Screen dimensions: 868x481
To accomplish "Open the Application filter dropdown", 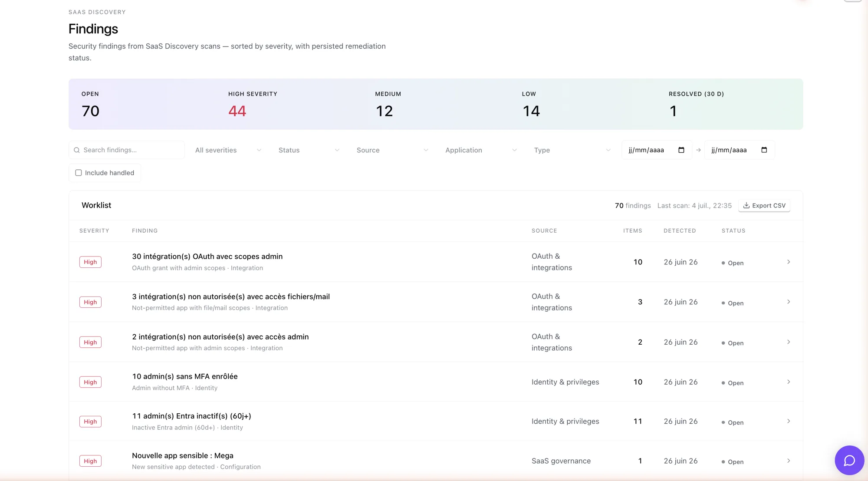I will point(481,150).
